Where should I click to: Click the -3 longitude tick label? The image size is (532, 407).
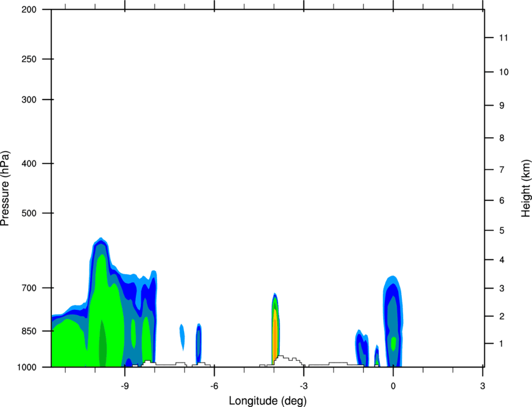304,386
